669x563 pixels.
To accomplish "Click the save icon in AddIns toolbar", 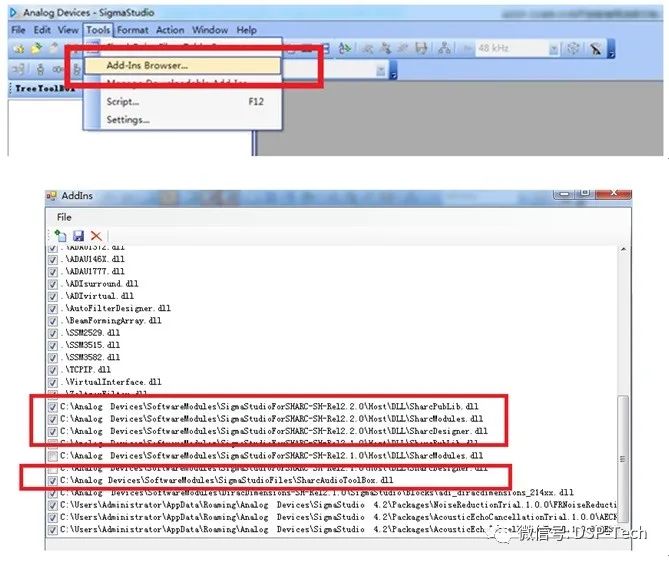I will [x=79, y=236].
